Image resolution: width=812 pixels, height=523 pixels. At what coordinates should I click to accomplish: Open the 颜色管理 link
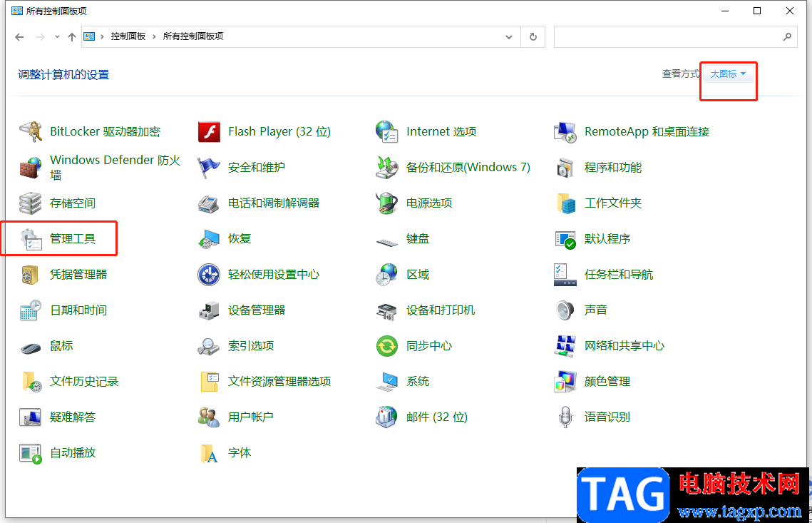pyautogui.click(x=607, y=382)
